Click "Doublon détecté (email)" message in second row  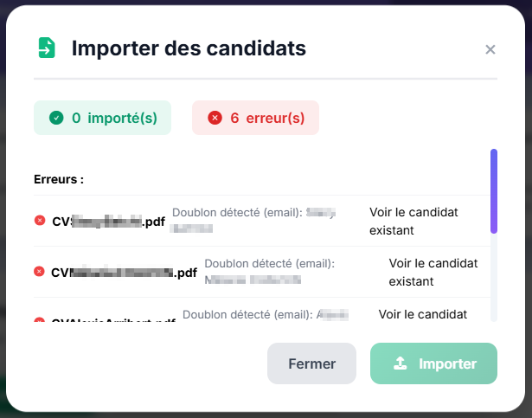tap(269, 263)
